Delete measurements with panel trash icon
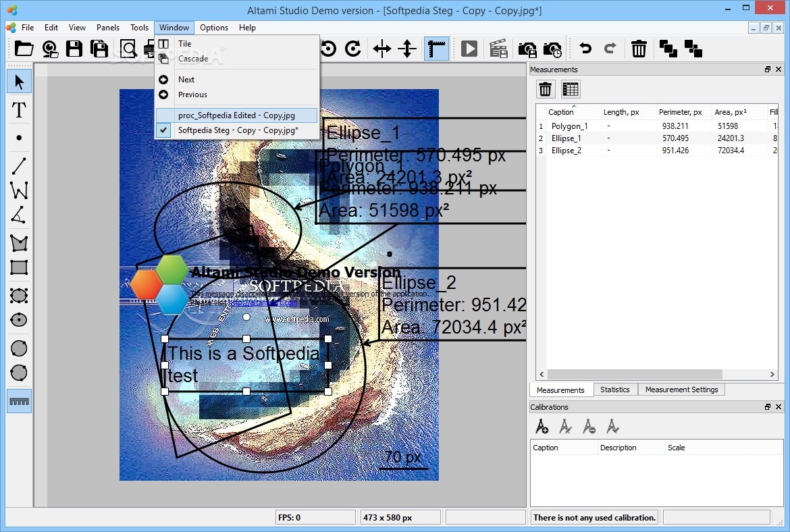 pyautogui.click(x=545, y=89)
